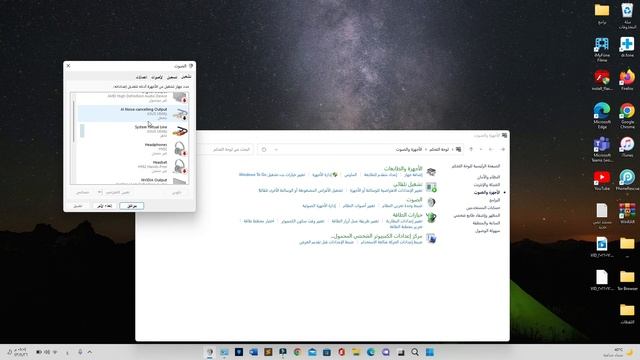This screenshot has width=640, height=360.
Task: Click the Windows Start button on taskbar
Action: pyautogui.click(x=429, y=352)
